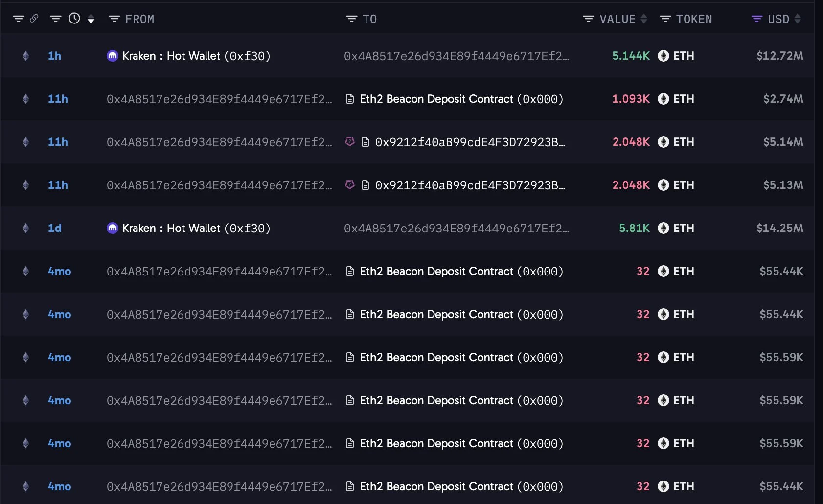Click the $12.72M USD amount

(780, 56)
